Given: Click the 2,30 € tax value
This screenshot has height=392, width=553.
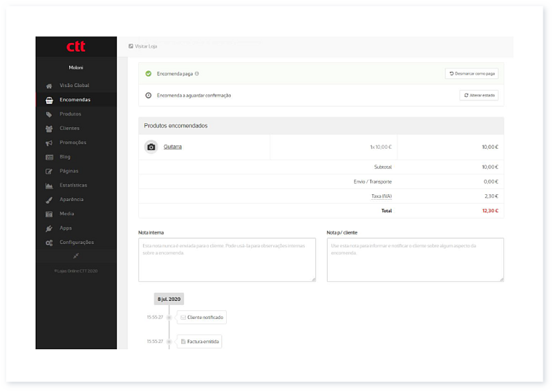Looking at the screenshot, I should coord(491,196).
